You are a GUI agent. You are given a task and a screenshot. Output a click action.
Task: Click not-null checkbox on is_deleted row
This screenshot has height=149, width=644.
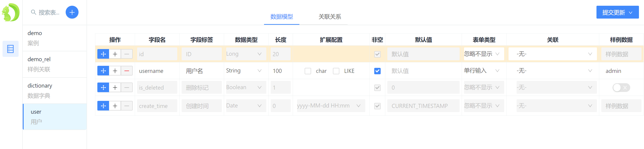click(377, 88)
